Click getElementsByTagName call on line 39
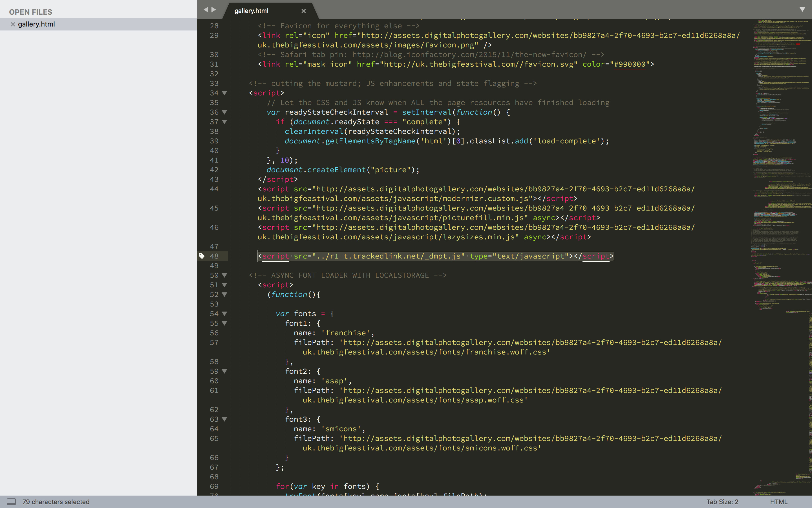This screenshot has height=508, width=812. click(370, 141)
